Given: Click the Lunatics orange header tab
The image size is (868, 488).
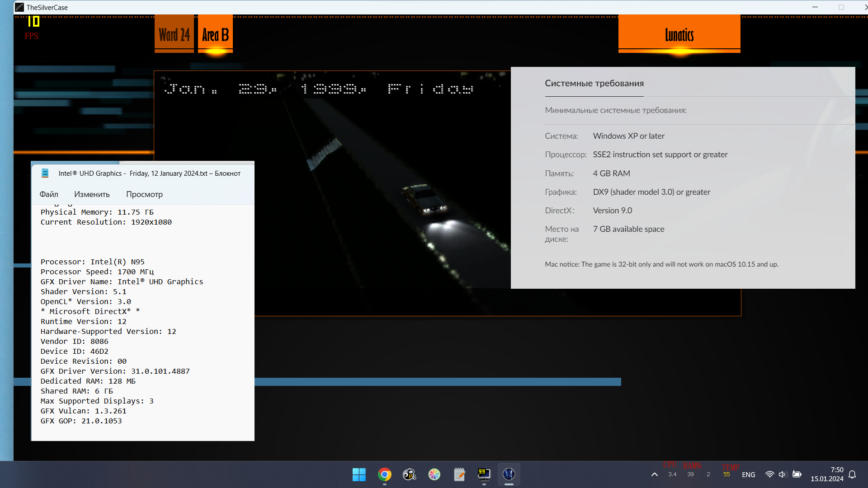Looking at the screenshot, I should (679, 34).
